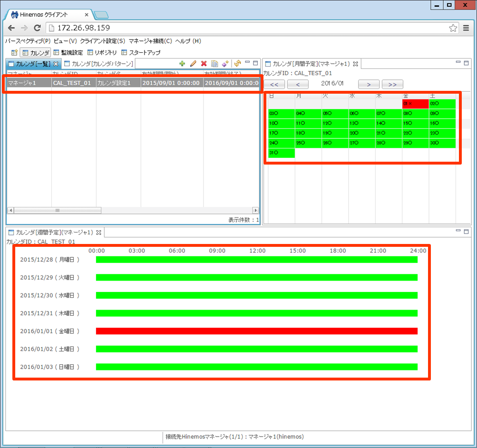Open the マネージャ接続(C) menu
Image resolution: width=477 pixels, height=448 pixels.
point(150,41)
